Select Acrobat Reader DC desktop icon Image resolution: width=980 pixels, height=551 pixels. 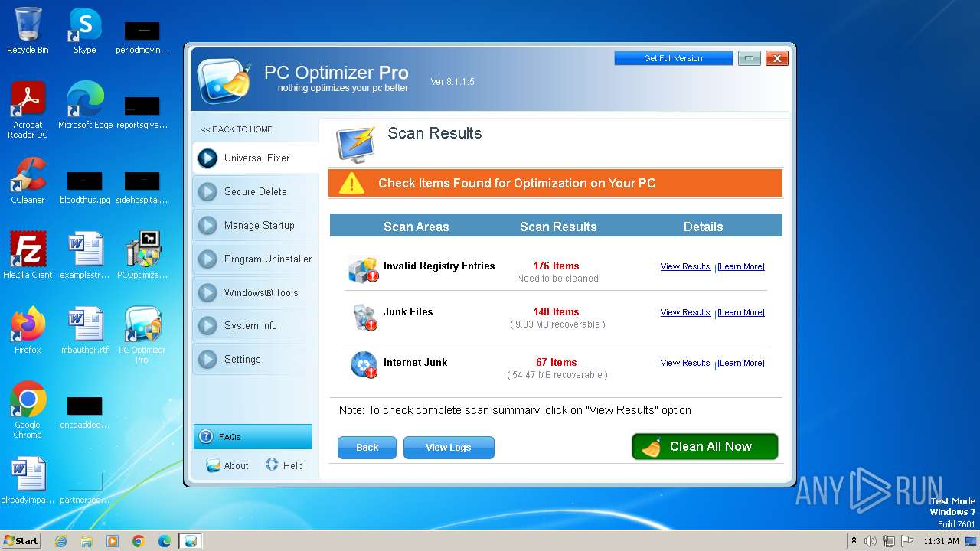pyautogui.click(x=28, y=110)
